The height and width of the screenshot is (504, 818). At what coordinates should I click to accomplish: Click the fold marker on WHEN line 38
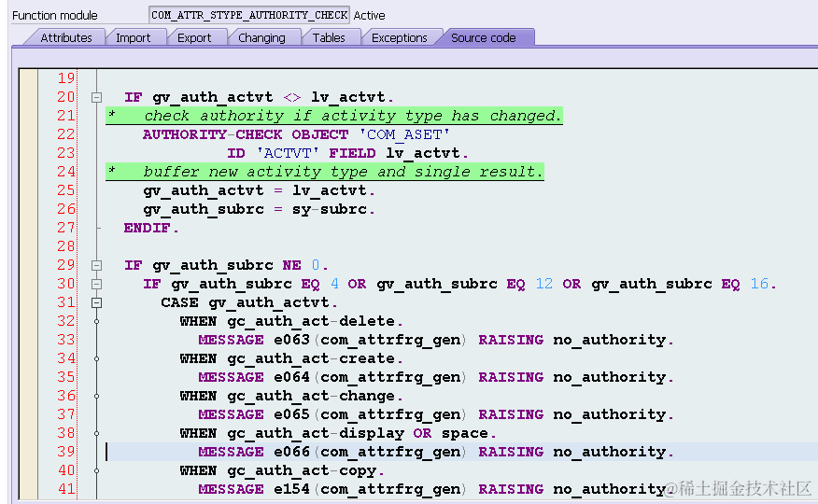(96, 434)
